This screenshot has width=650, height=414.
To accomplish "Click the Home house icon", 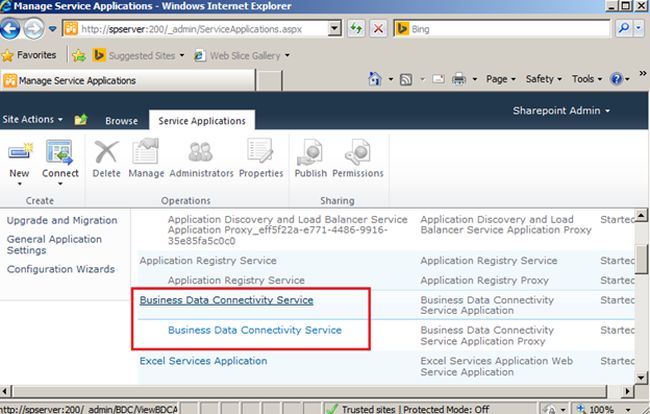I will point(375,79).
